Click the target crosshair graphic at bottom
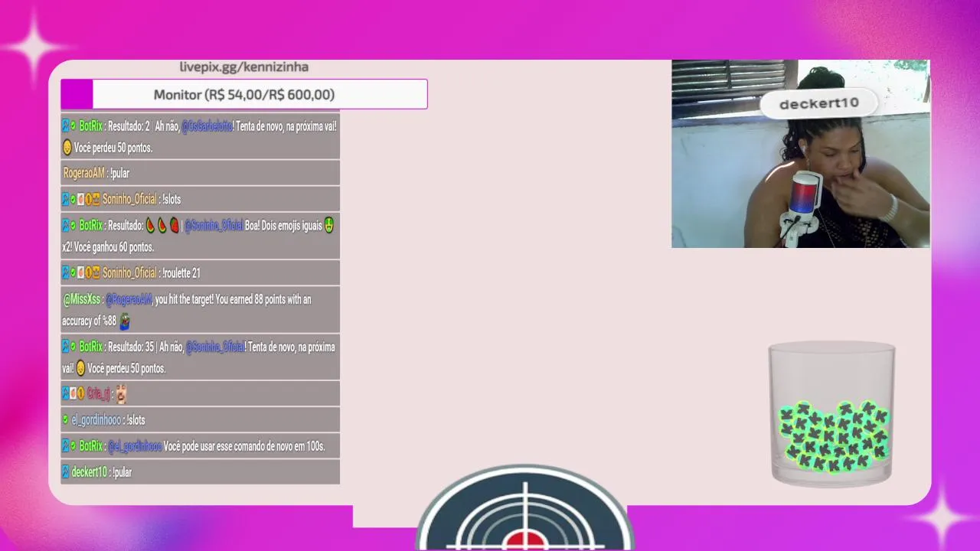The height and width of the screenshot is (551, 980). coord(524,507)
